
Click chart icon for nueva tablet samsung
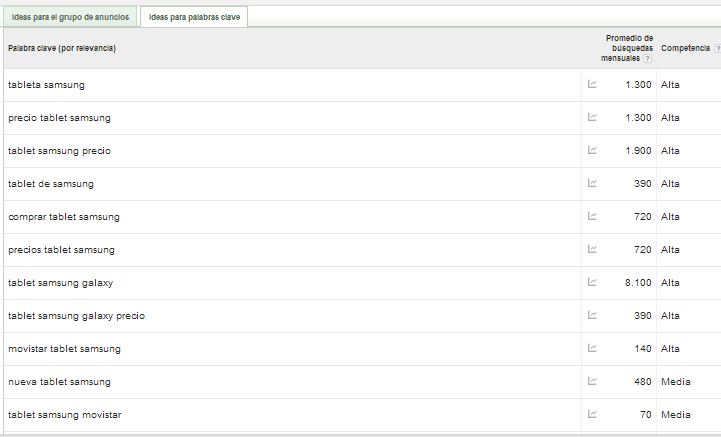[x=592, y=381]
